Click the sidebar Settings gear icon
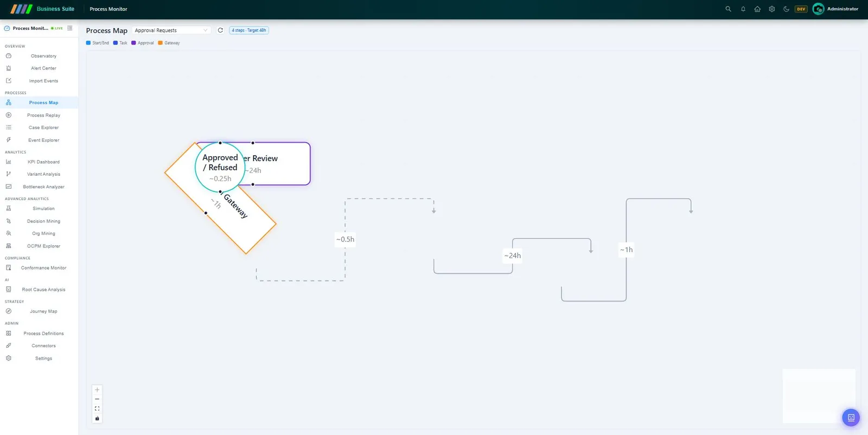Image resolution: width=868 pixels, height=435 pixels. [x=8, y=358]
